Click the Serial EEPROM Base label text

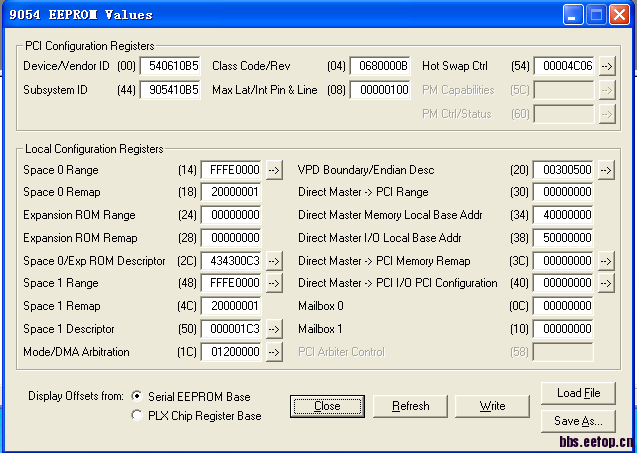coord(199,397)
